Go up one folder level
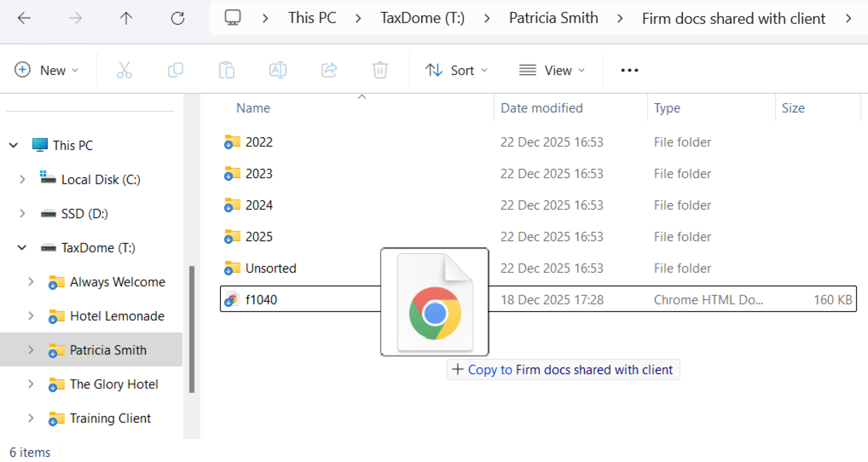 [x=126, y=18]
